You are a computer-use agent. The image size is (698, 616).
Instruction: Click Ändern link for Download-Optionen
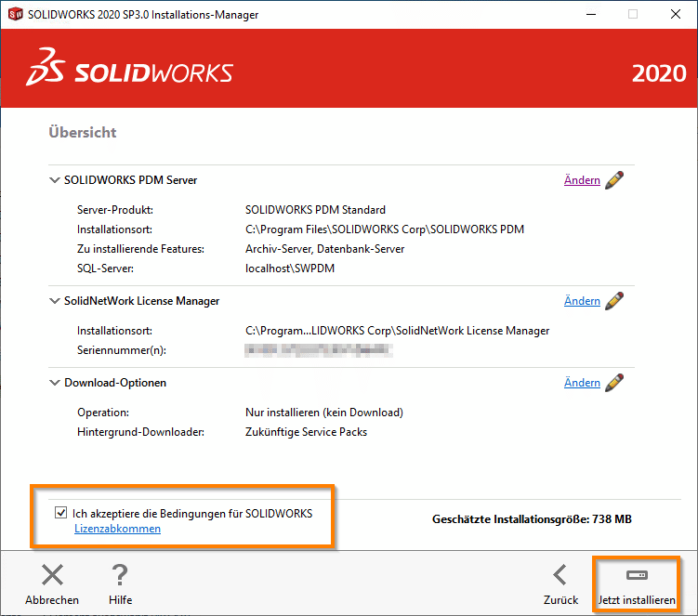[x=582, y=383]
